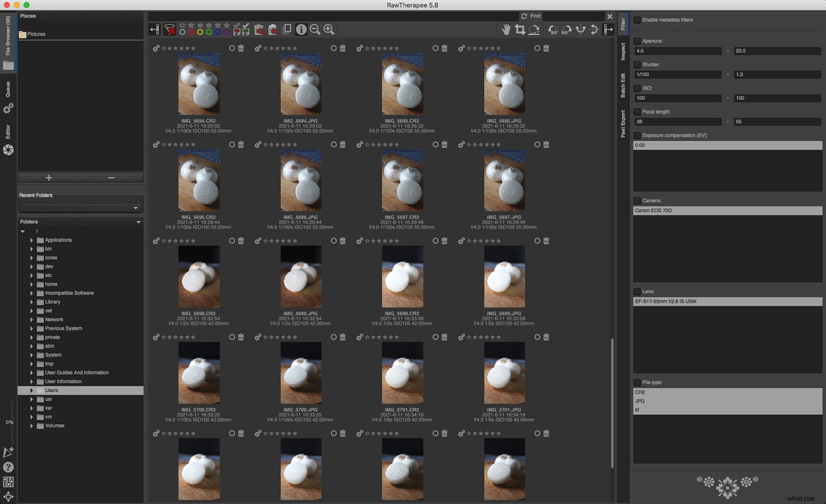
Task: Apply the red color label filter
Action: coord(191,32)
